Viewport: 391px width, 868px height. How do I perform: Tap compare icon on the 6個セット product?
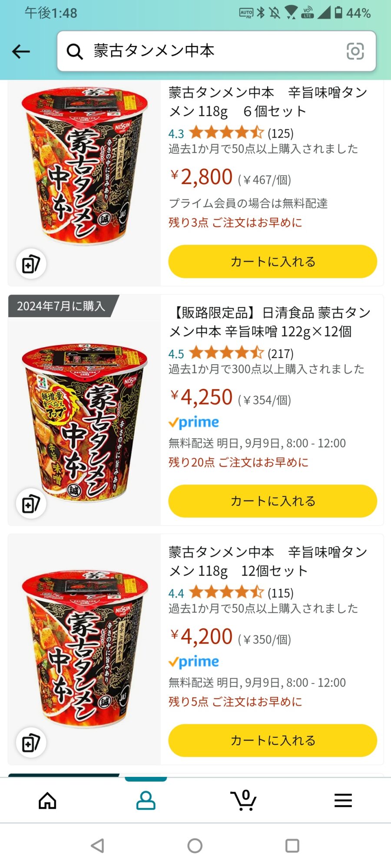31,264
